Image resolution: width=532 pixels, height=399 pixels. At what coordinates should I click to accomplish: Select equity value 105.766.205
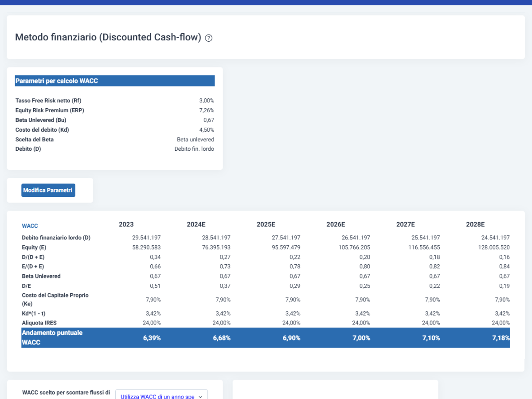354,247
